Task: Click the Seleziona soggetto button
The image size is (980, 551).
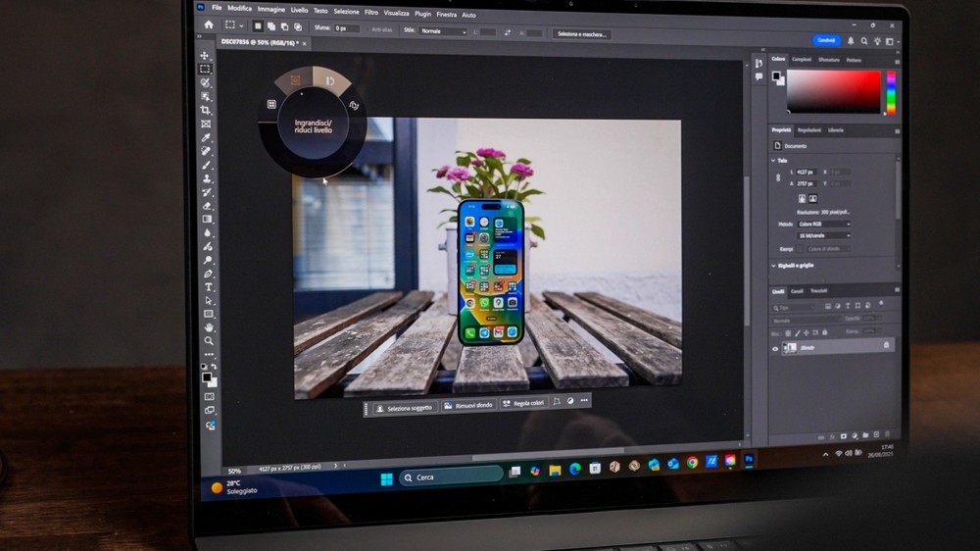Action: 403,409
